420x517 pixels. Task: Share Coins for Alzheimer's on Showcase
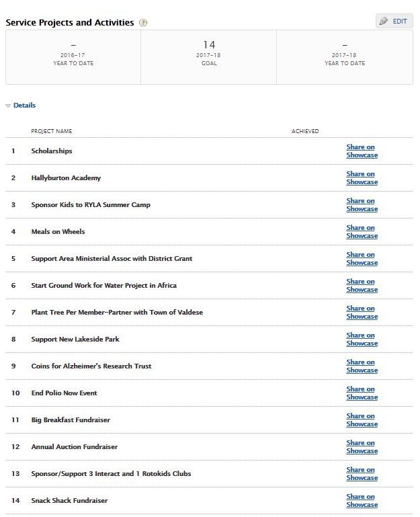[362, 366]
